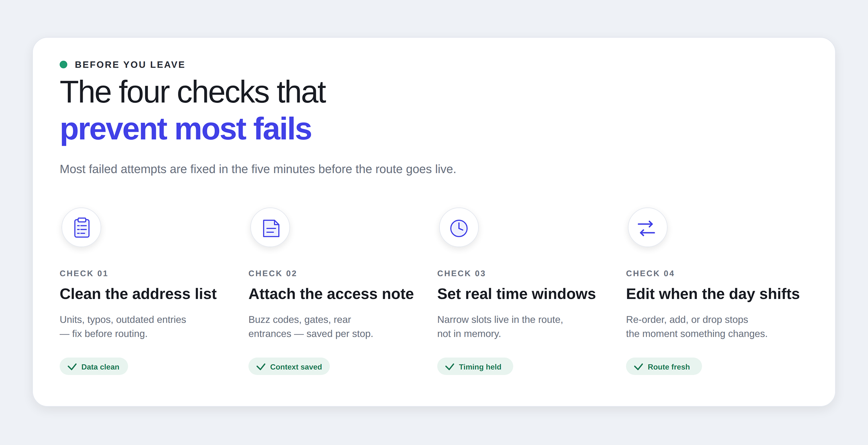This screenshot has height=445, width=868.
Task: Select the Timing held badge
Action: point(475,367)
